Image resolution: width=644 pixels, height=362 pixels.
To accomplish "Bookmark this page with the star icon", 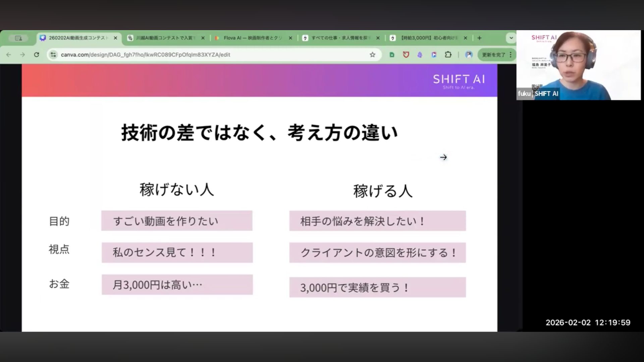I will coord(372,55).
